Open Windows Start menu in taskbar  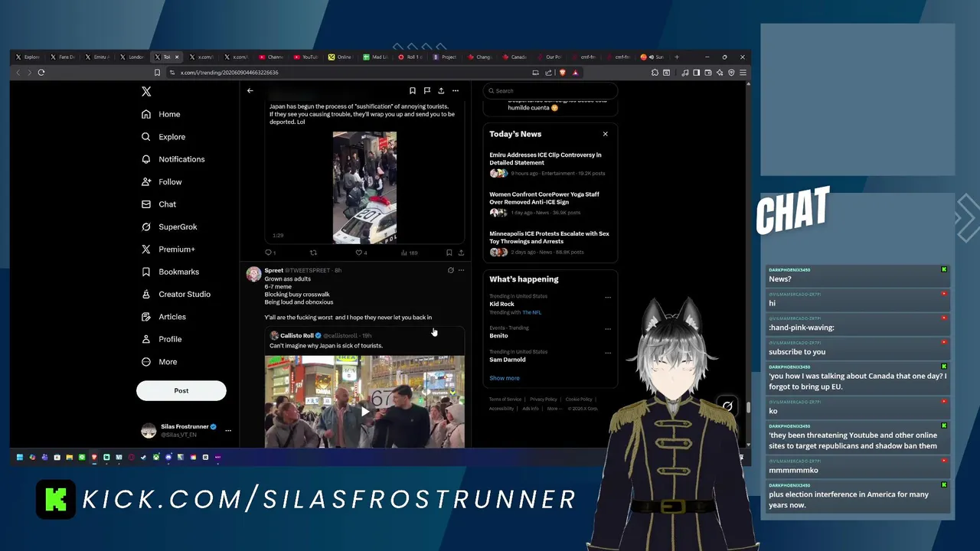20,458
